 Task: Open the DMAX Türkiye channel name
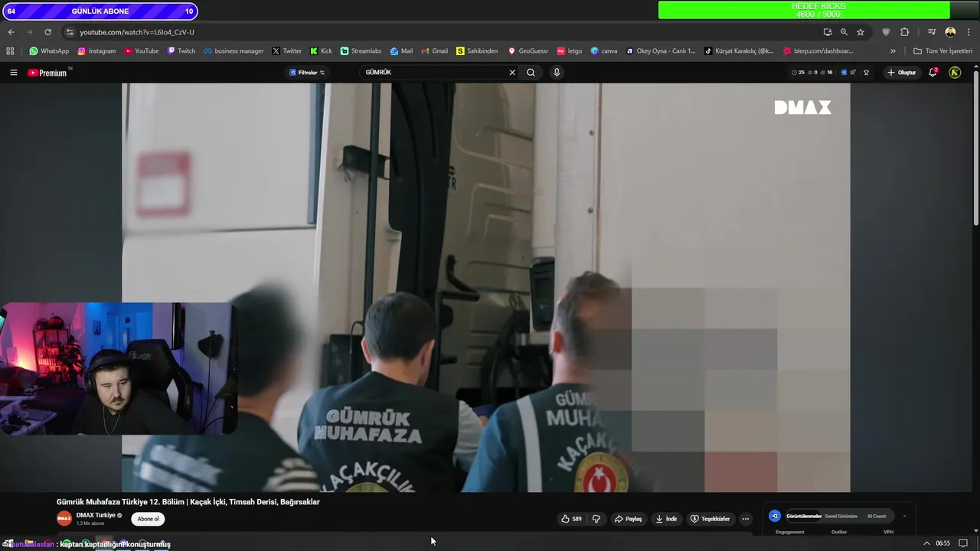[96, 515]
